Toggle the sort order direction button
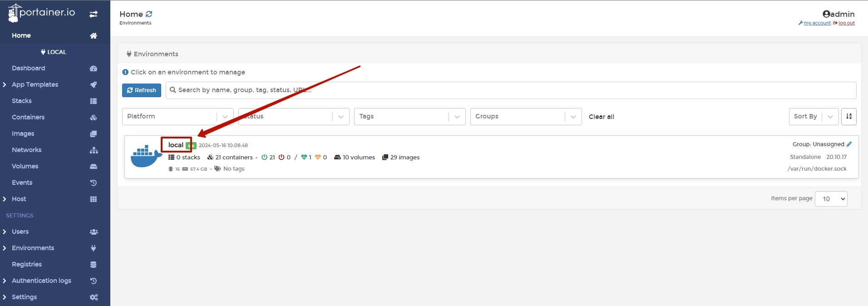The height and width of the screenshot is (306, 868). 848,117
